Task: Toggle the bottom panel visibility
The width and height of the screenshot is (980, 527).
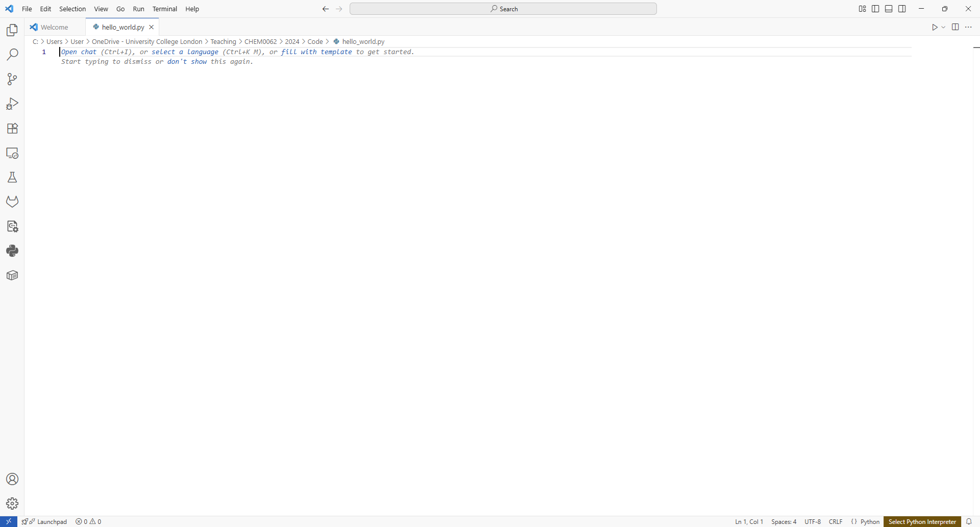Action: tap(889, 8)
